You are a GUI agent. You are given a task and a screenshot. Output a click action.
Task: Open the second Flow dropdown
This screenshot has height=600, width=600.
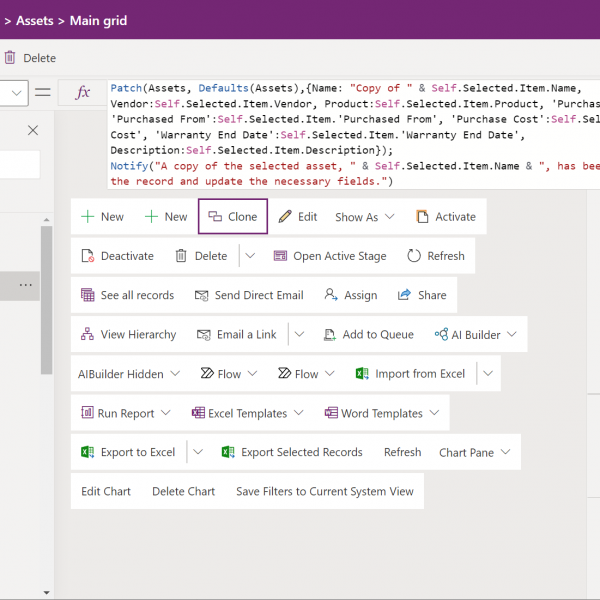pos(306,373)
